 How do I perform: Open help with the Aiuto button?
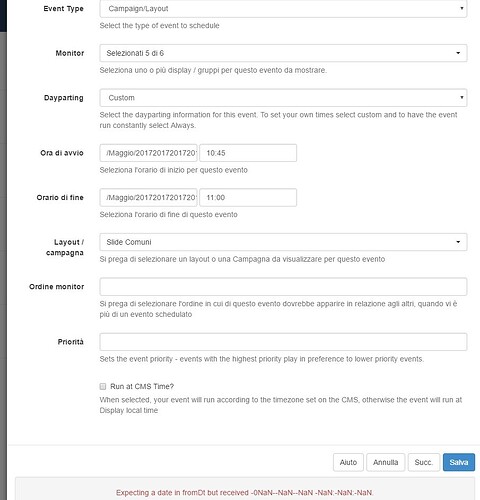tap(348, 462)
